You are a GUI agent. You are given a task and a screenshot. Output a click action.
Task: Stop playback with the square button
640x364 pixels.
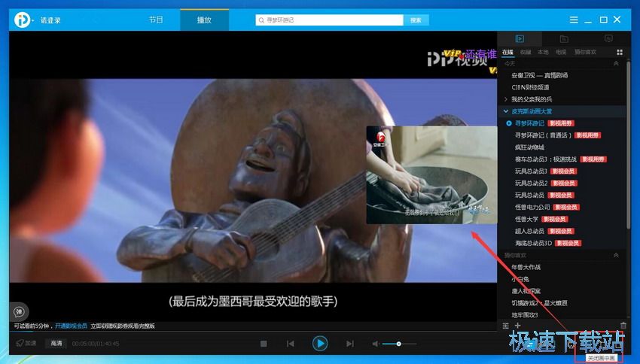[x=264, y=344]
